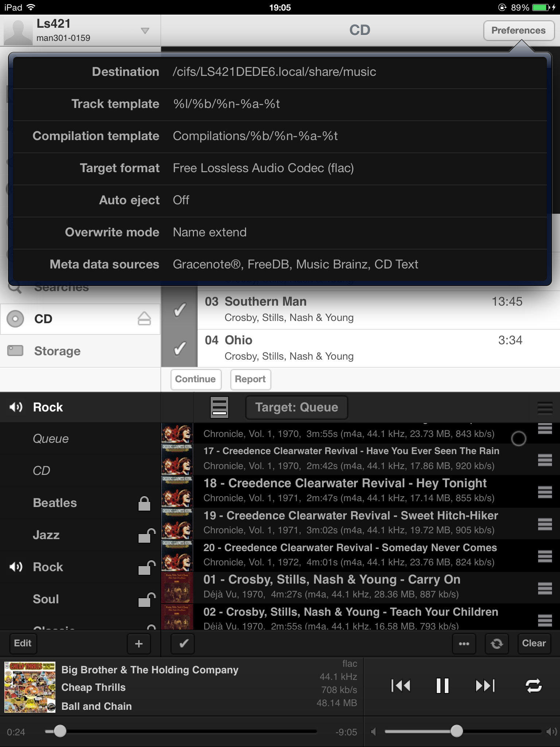Uncheck the Southern Man track

tap(179, 310)
